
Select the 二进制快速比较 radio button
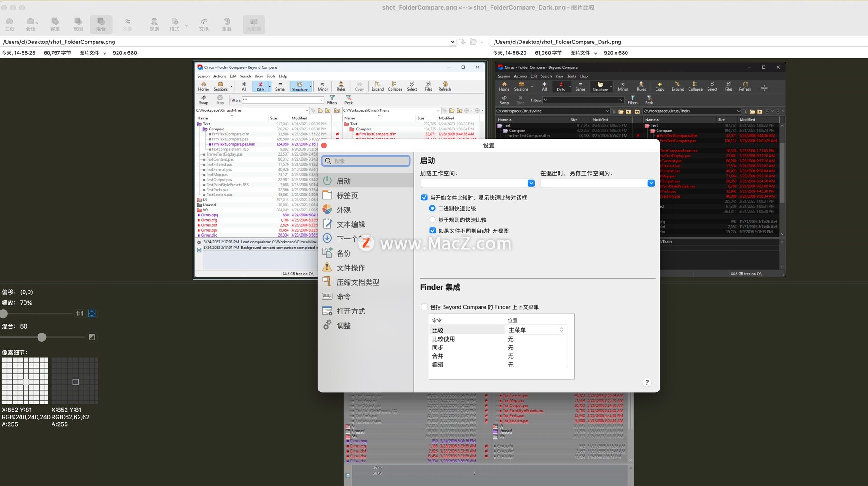click(x=432, y=208)
